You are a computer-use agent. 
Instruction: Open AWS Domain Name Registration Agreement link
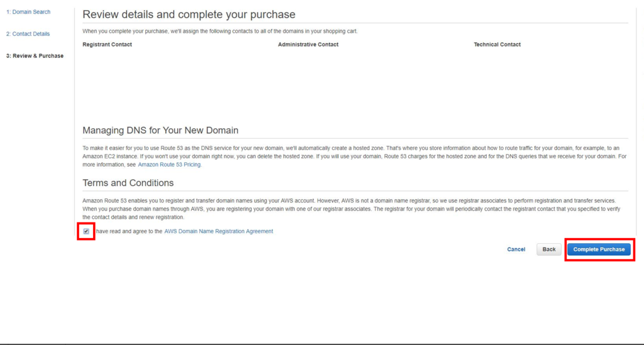[x=218, y=231]
